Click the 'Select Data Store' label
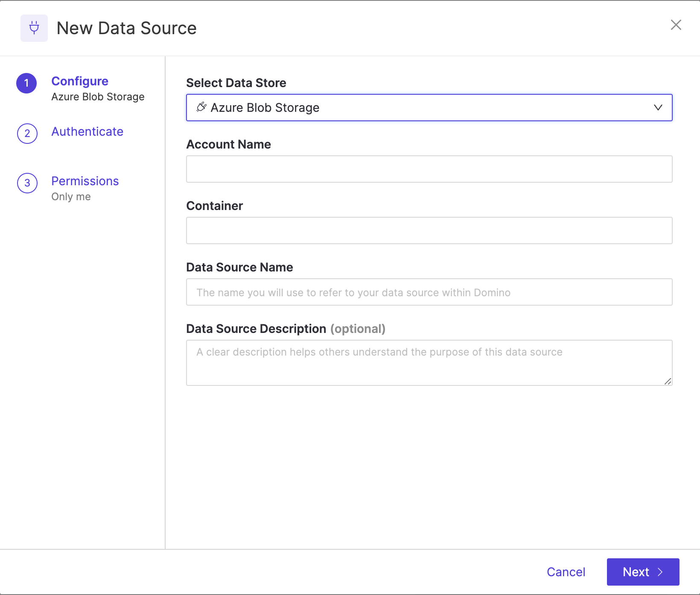 point(236,83)
